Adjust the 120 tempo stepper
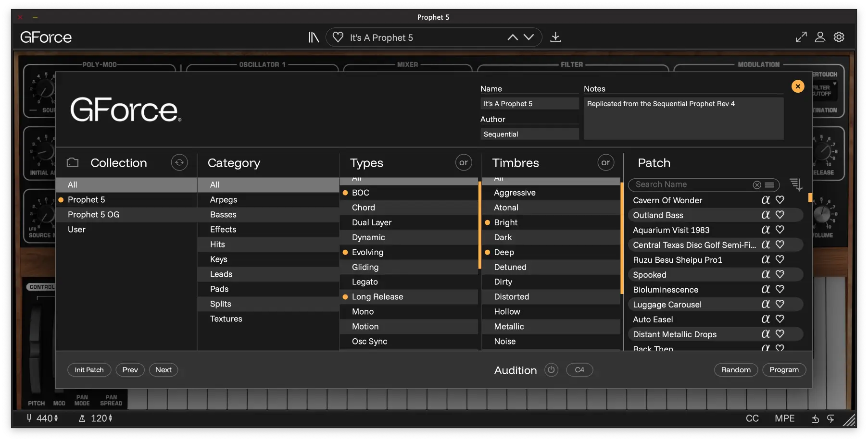 pyautogui.click(x=111, y=418)
